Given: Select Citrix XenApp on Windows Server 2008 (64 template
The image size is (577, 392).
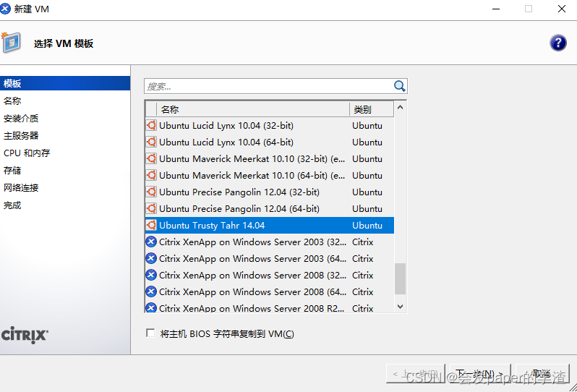Looking at the screenshot, I should (253, 292).
